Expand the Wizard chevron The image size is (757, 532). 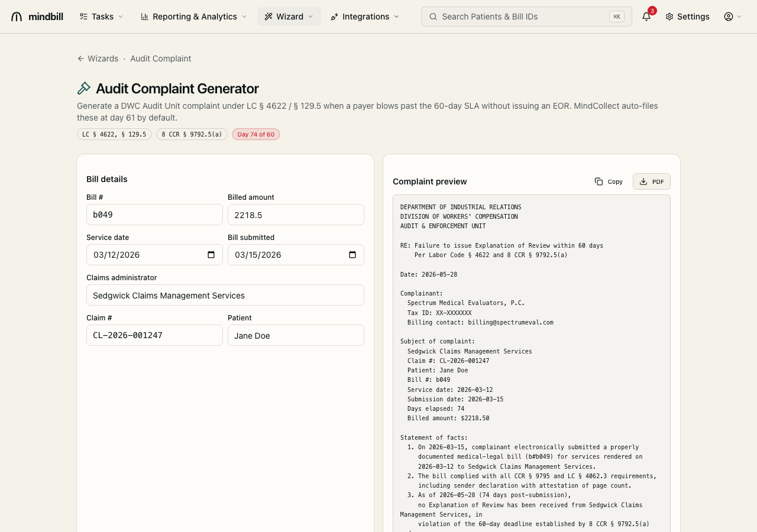(310, 17)
